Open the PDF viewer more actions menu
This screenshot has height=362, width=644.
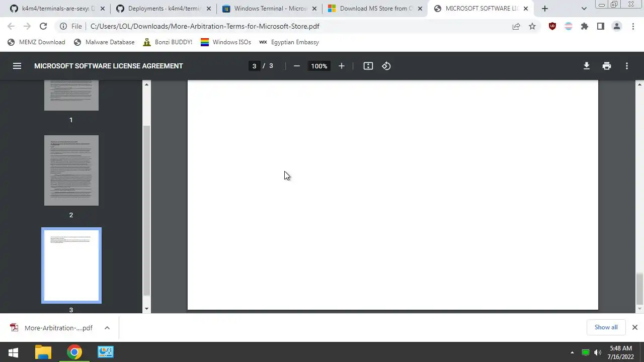627,66
